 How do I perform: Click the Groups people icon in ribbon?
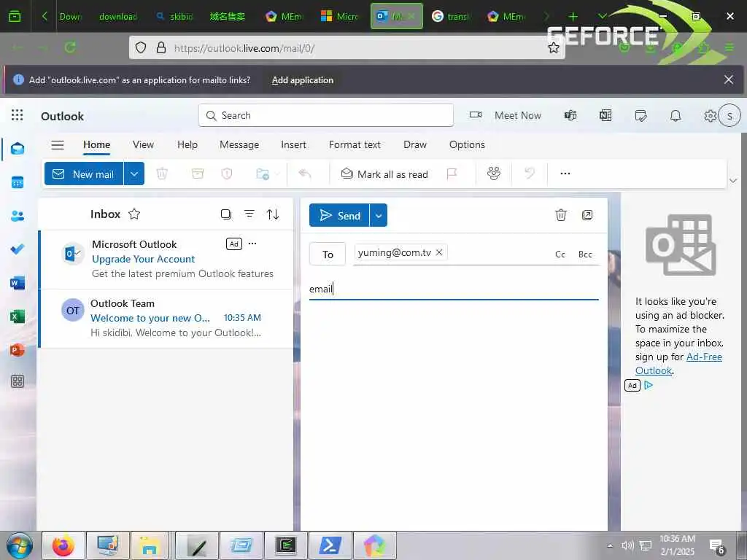494,174
